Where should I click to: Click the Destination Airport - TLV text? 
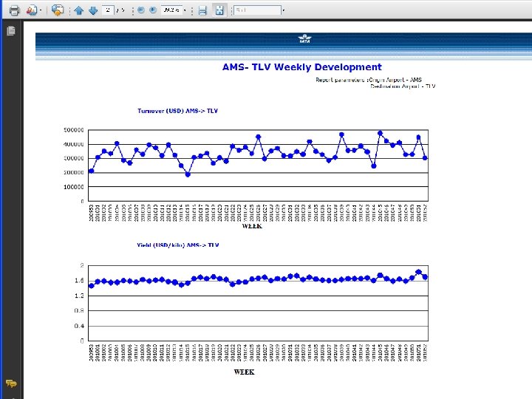click(x=403, y=86)
